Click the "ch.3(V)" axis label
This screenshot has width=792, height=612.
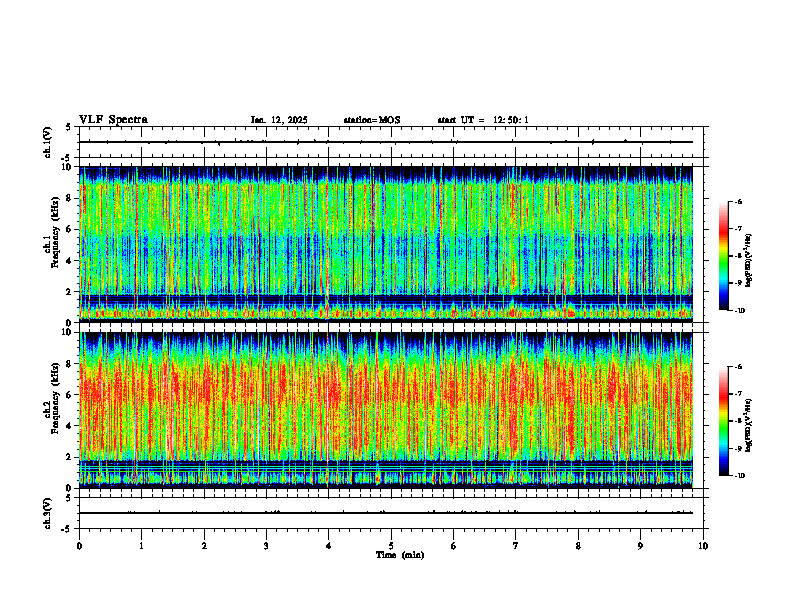coord(47,513)
